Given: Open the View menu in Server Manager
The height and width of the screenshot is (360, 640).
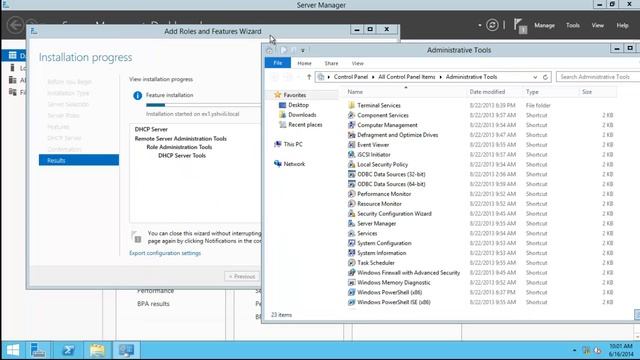Looking at the screenshot, I should pyautogui.click(x=598, y=25).
